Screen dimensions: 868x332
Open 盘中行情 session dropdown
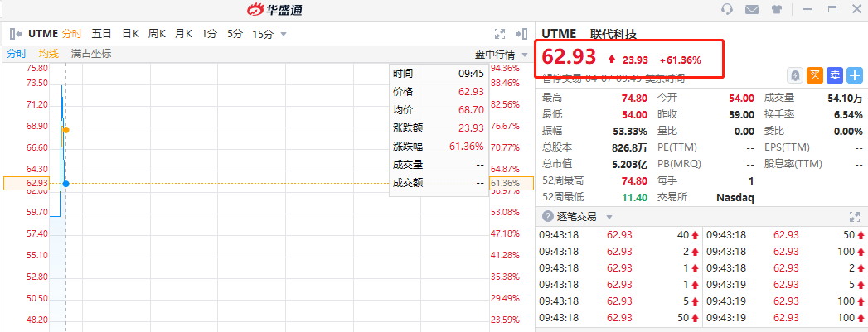point(501,54)
